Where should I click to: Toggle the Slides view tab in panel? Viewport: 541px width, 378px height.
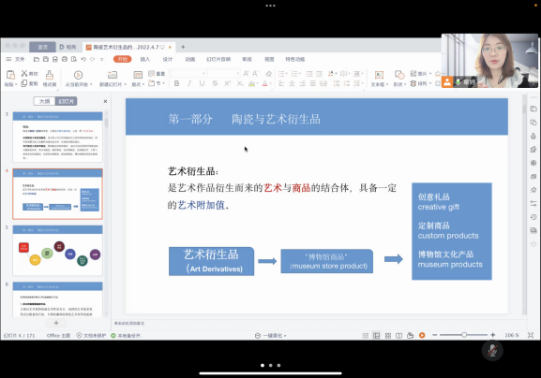[x=66, y=101]
